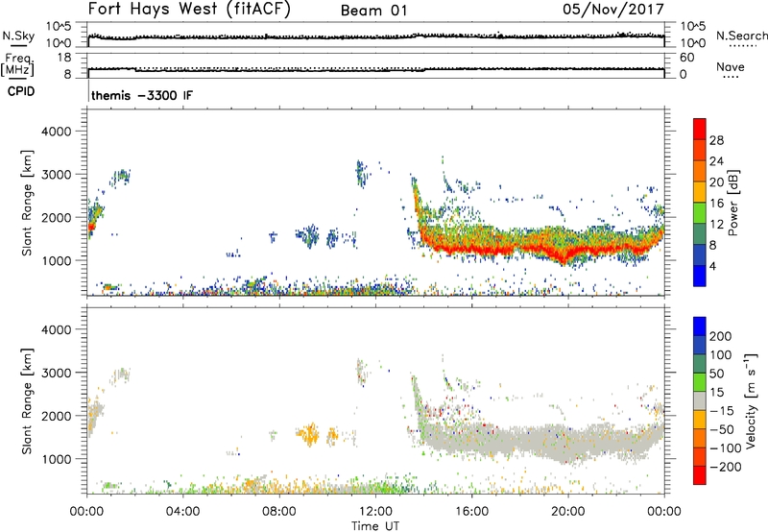Click the title 'Fort Hays West (fitACF)'
The width and height of the screenshot is (768, 532).
[x=189, y=10]
